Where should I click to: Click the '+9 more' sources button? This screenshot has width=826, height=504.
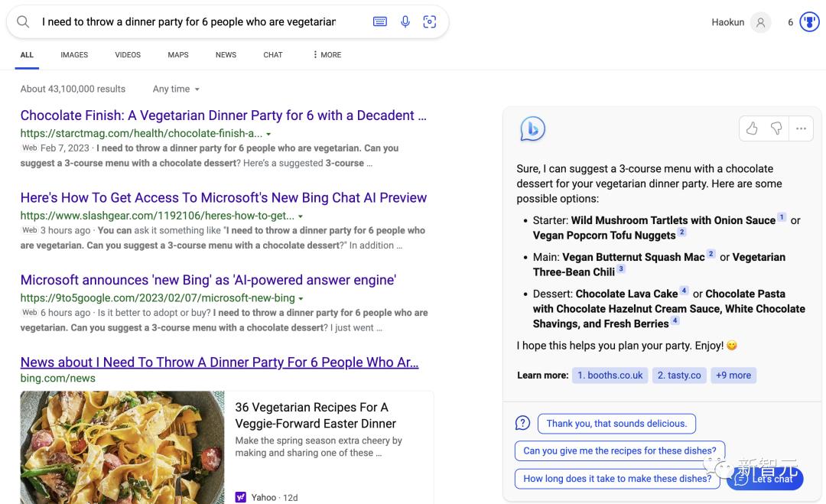[x=733, y=376]
